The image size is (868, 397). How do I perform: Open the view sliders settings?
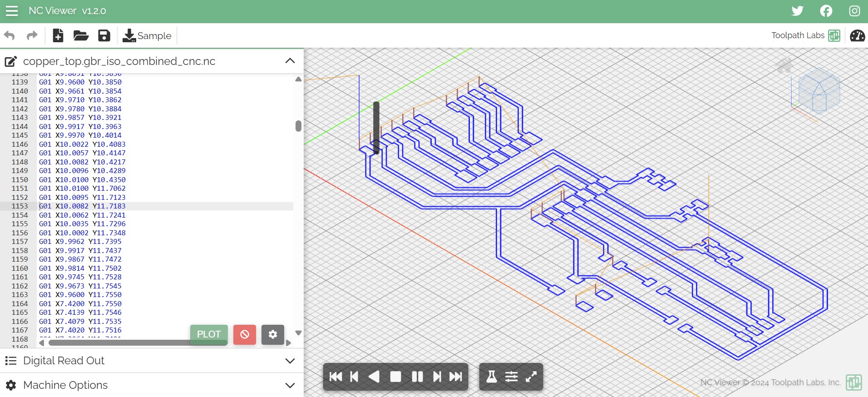[511, 377]
